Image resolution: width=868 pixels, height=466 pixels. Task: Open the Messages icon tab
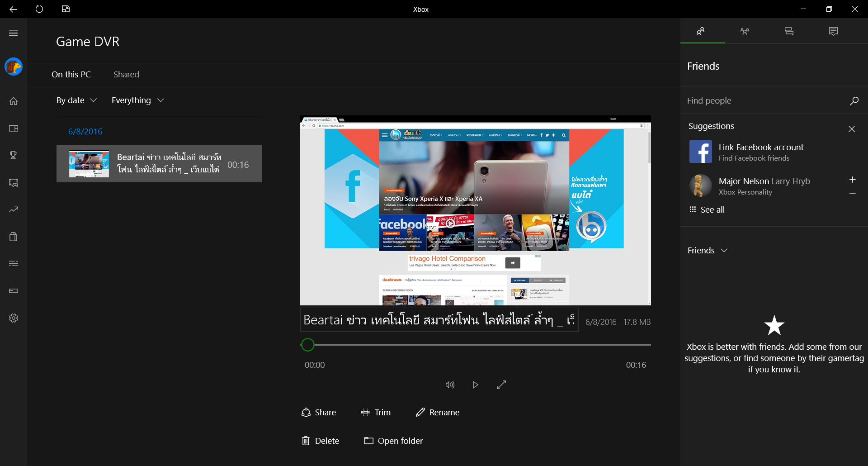tap(789, 31)
